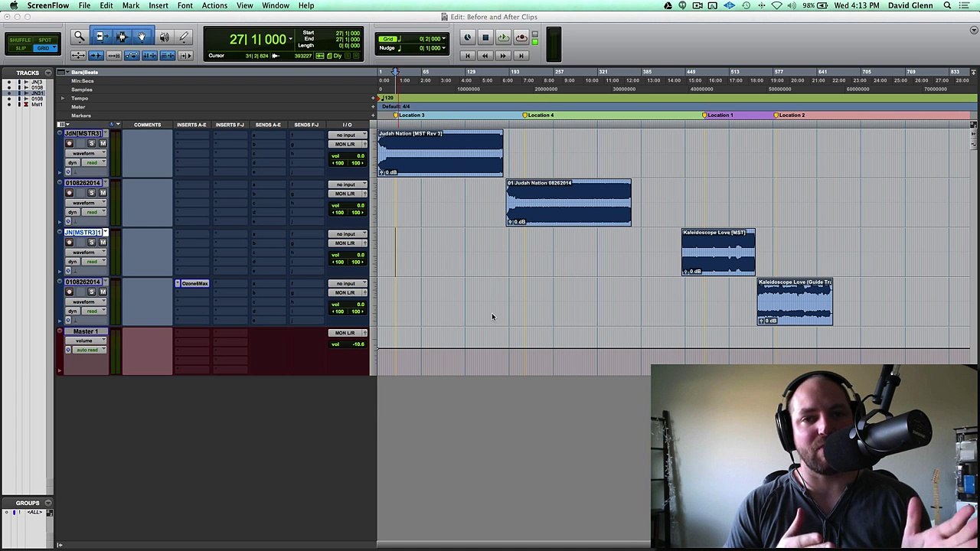Screen dimensions: 980x551
Task: Click the Master 1 volume value -10.6
Action: 358,344
